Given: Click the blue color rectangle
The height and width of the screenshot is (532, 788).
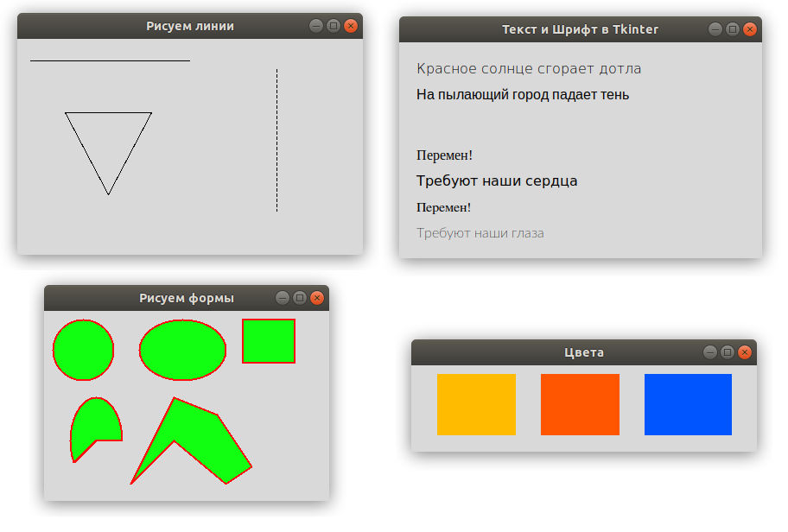Looking at the screenshot, I should (x=688, y=404).
